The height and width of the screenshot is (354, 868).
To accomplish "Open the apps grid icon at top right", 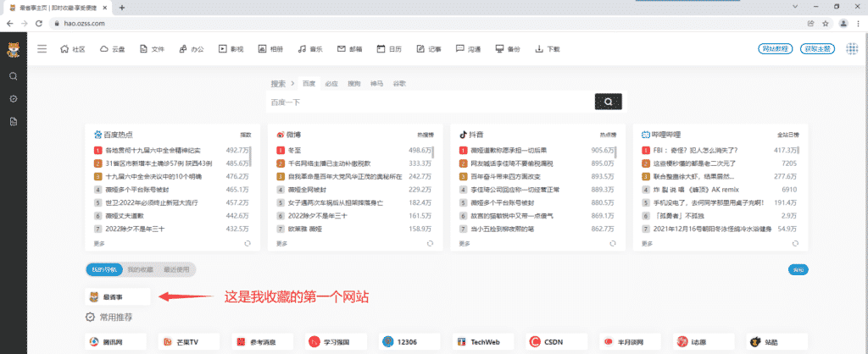I will tap(852, 48).
